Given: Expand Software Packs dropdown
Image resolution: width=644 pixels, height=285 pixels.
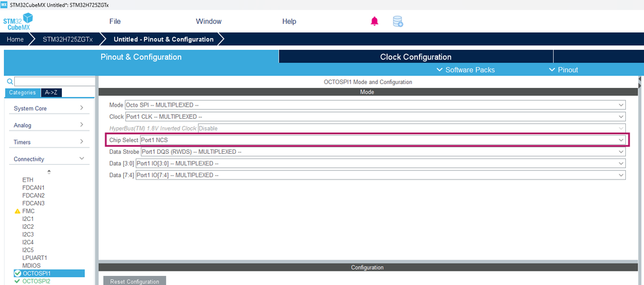Looking at the screenshot, I should 466,70.
